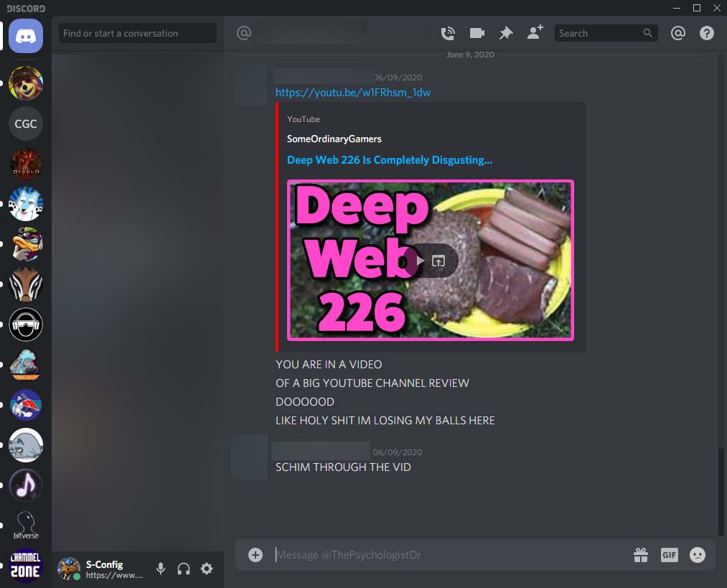Open the mentions inbox

click(678, 33)
